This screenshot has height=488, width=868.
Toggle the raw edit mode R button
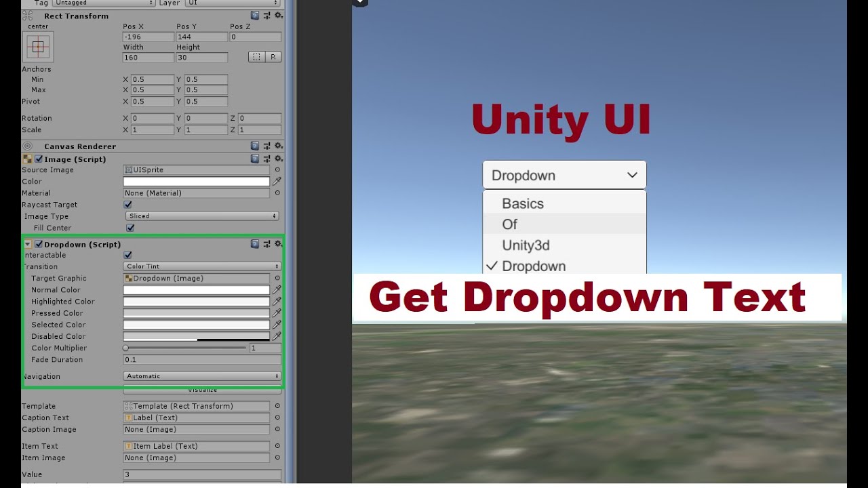tap(273, 57)
